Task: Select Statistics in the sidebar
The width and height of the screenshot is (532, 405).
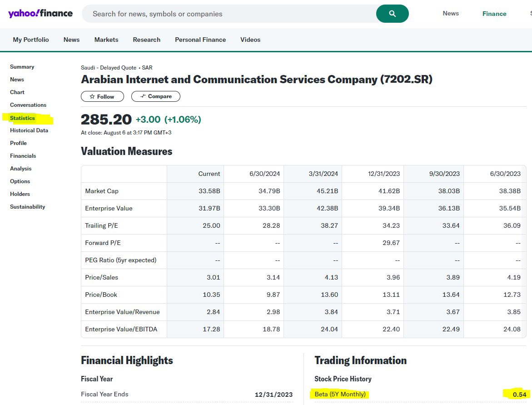Action: [22, 118]
